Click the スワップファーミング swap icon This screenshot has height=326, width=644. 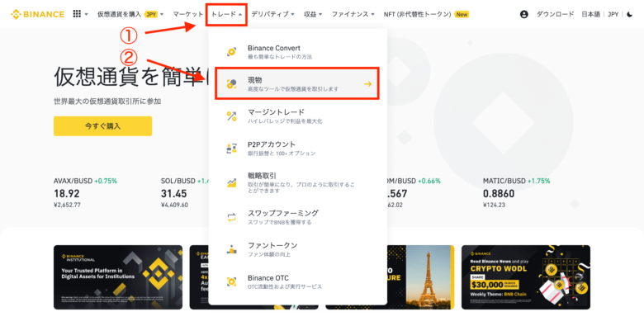pyautogui.click(x=232, y=217)
